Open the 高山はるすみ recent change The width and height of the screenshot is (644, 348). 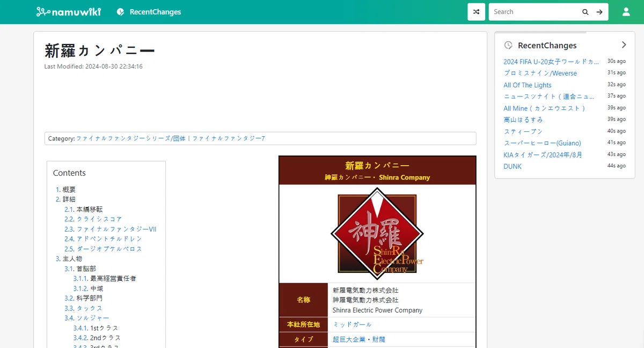(x=523, y=120)
